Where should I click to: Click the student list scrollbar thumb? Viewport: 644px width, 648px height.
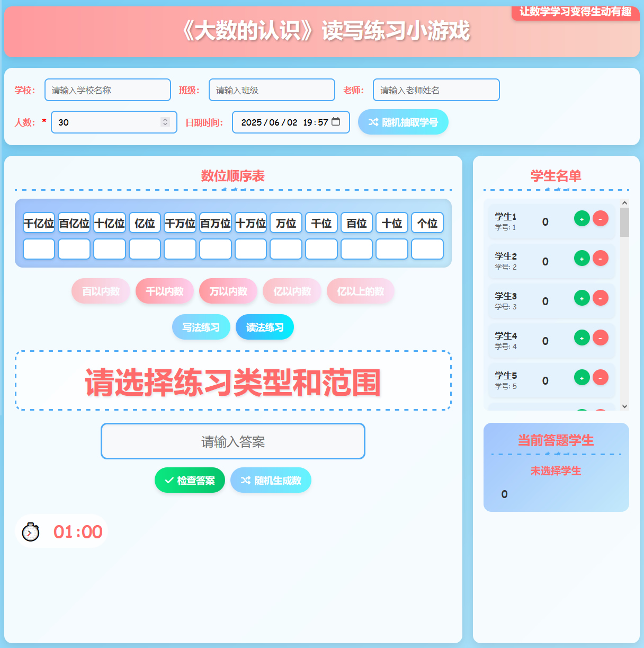[624, 223]
